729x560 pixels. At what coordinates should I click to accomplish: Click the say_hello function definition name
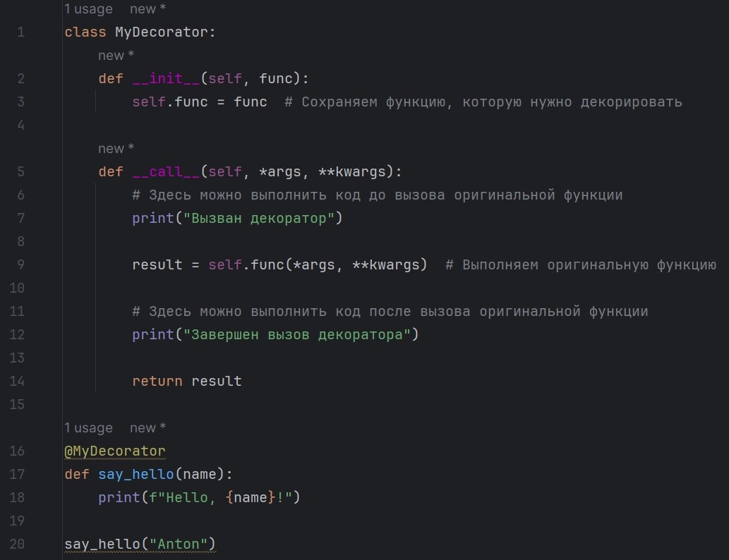point(135,474)
